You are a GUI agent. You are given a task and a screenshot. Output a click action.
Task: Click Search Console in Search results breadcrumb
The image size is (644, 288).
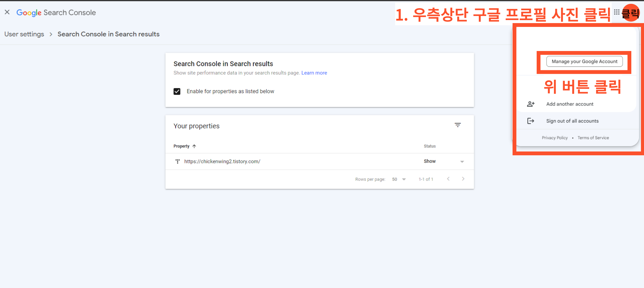(x=108, y=34)
